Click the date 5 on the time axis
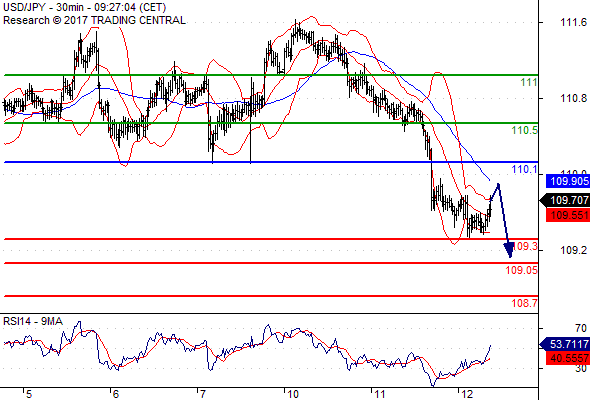Screen dimensions: 590x400 pos(29,394)
